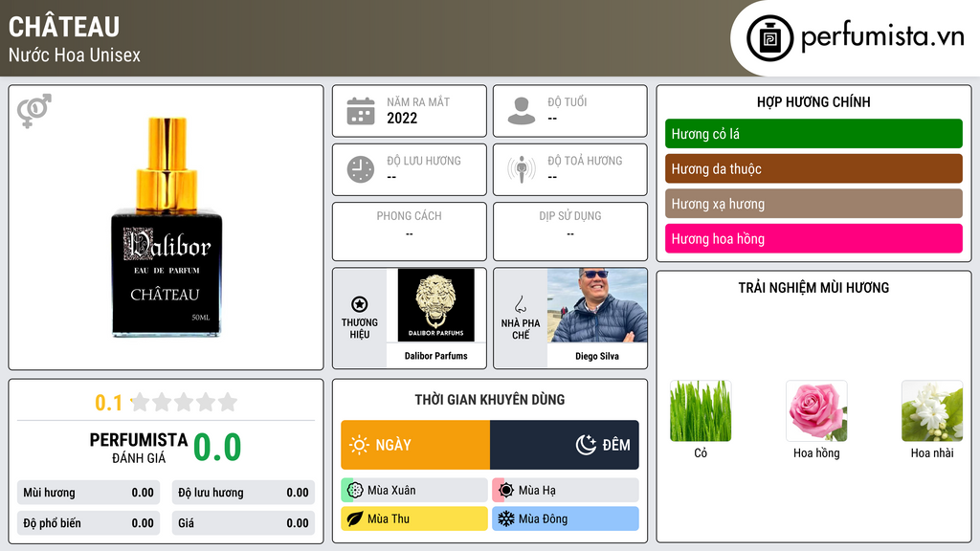Click the yellow 0.1 user rating value

pos(109,403)
